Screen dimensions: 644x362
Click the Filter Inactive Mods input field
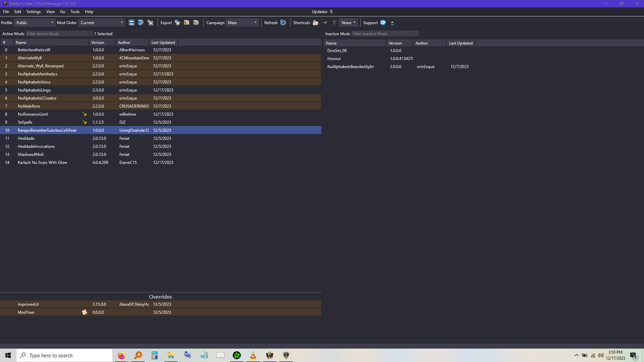(385, 34)
